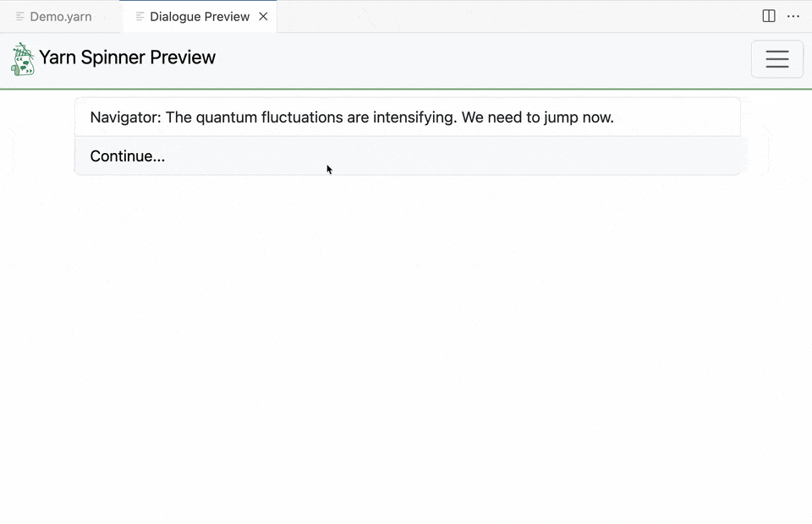Click the Yarn Spinner logo icon
Viewport: 812px width, 524px height.
[23, 59]
